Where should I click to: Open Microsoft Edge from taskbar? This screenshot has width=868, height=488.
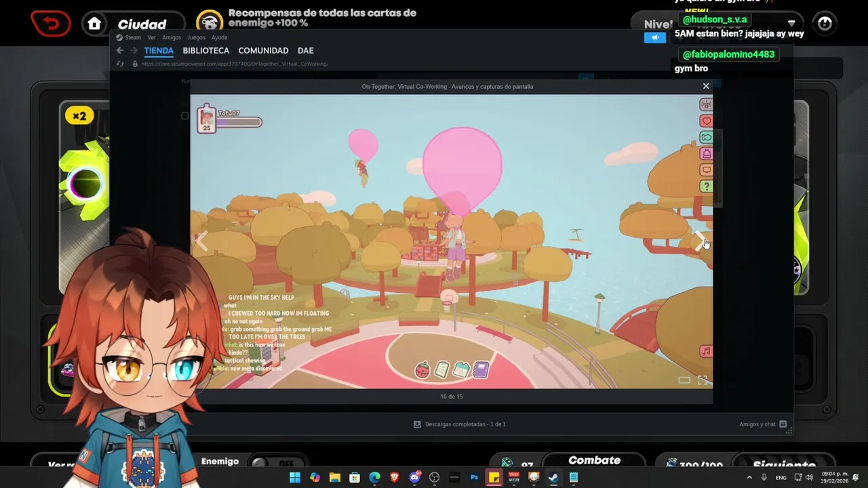click(x=374, y=477)
